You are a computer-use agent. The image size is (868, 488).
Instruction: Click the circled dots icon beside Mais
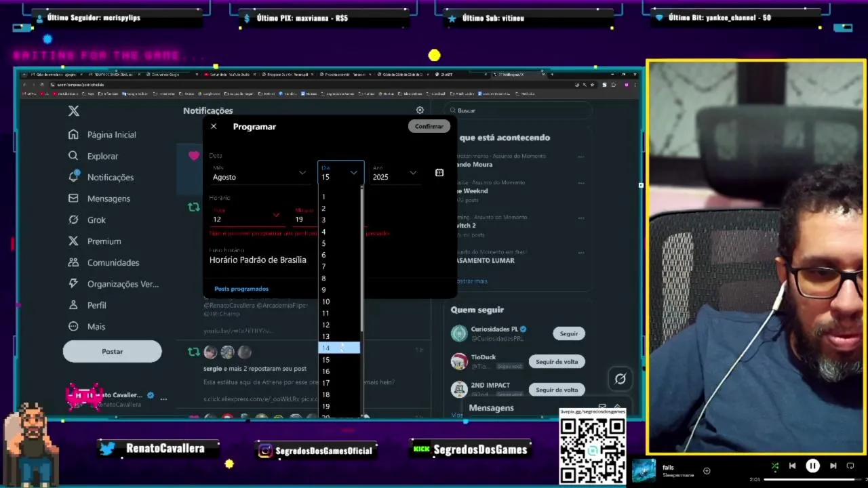pyautogui.click(x=73, y=327)
